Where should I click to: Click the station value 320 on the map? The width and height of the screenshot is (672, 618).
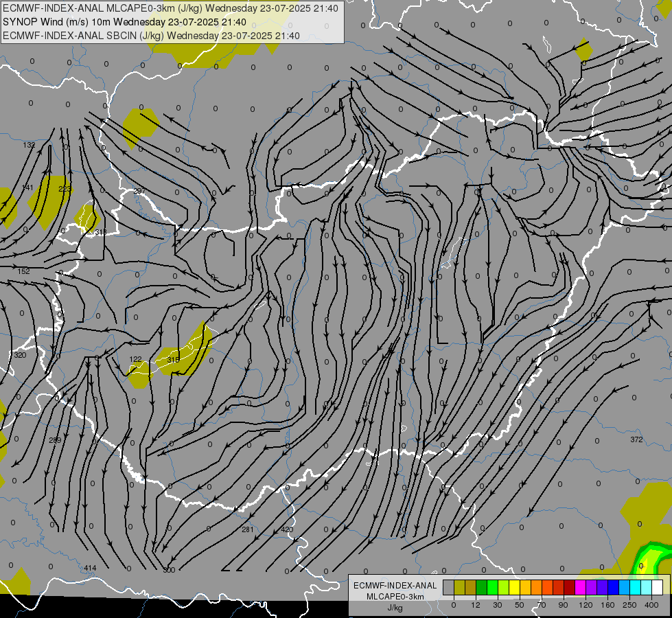click(20, 355)
